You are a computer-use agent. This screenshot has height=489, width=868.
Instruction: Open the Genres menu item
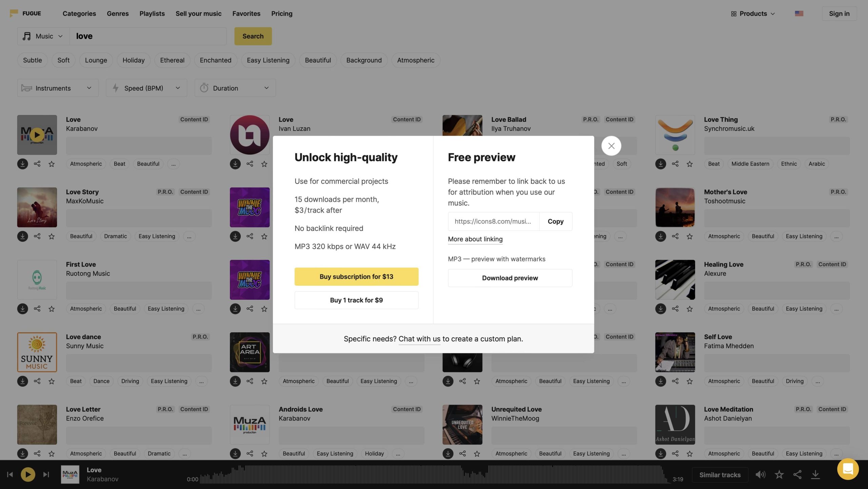118,14
